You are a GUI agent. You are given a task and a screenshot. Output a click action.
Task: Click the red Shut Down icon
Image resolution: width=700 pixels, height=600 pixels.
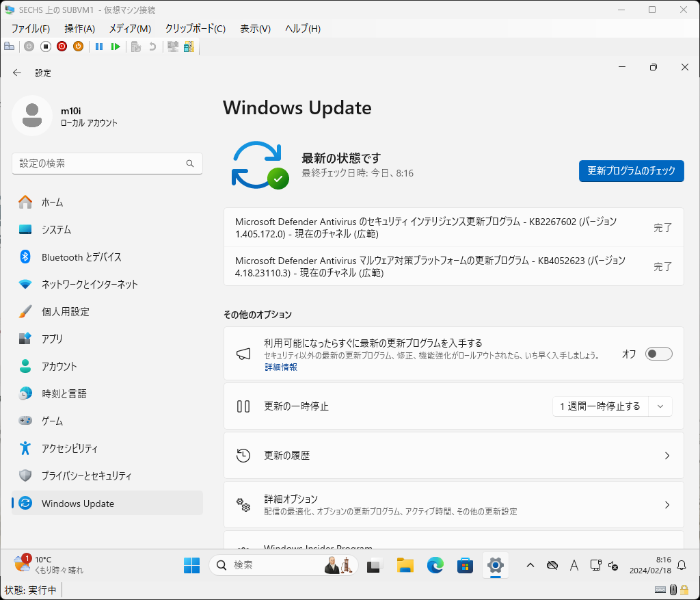[x=62, y=46]
